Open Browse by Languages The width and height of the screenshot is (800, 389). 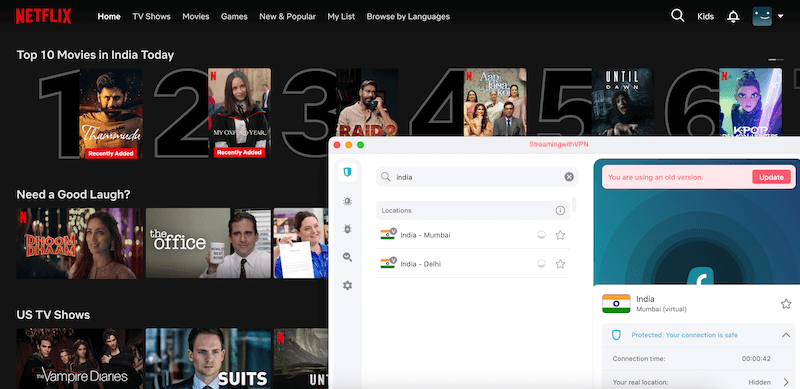pyautogui.click(x=408, y=16)
